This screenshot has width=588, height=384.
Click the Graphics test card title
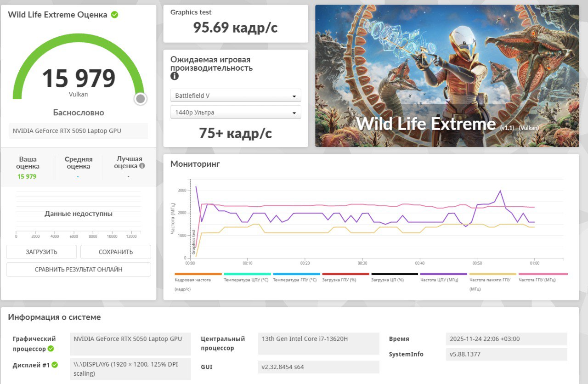[x=191, y=12]
